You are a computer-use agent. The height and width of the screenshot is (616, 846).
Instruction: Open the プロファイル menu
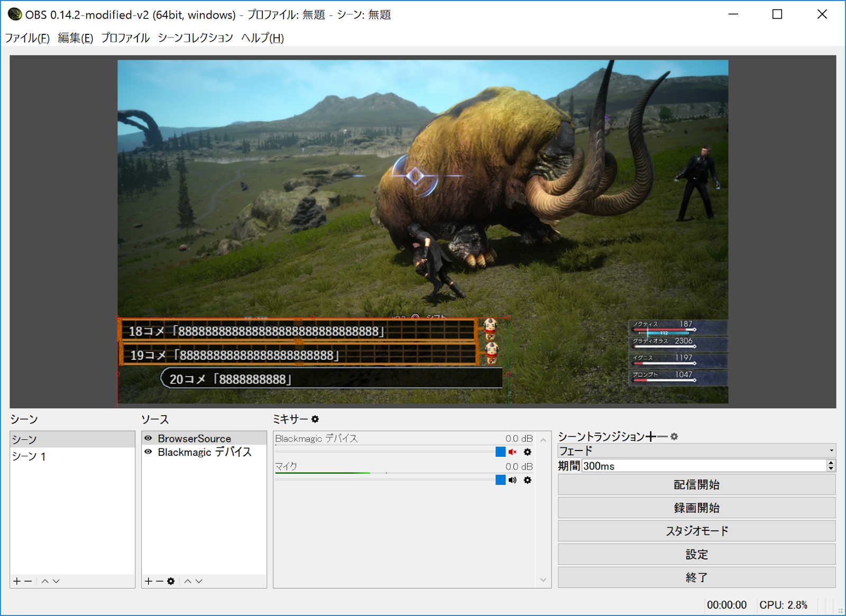[125, 38]
